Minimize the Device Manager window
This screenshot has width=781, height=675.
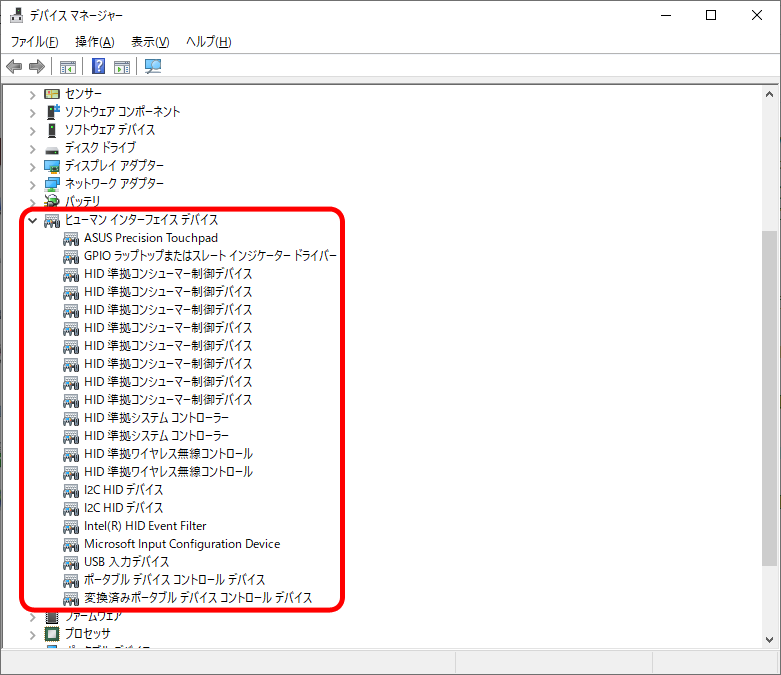(x=666, y=15)
